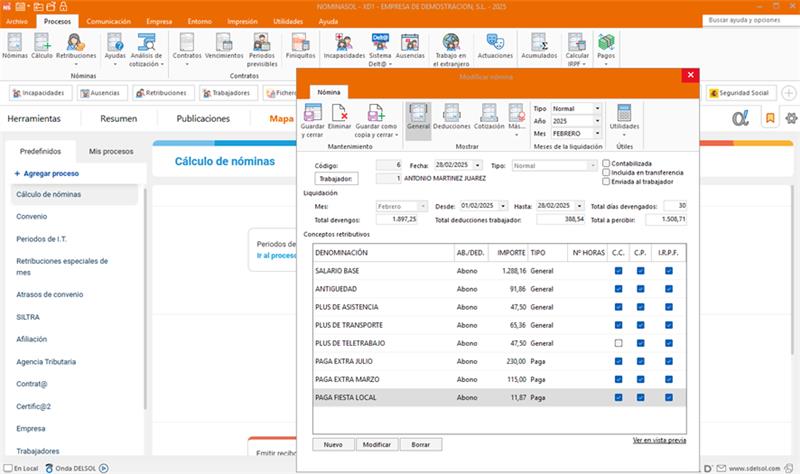Follow the Ver en vista previa link

(x=659, y=440)
